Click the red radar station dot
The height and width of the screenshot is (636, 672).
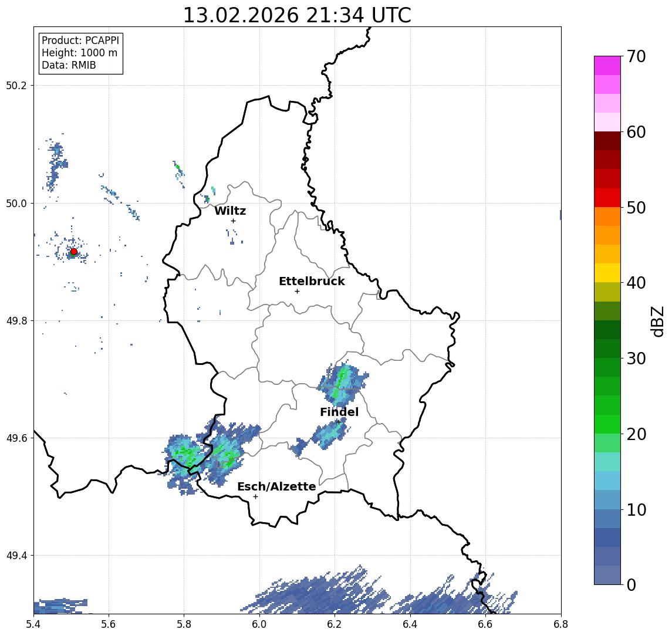(74, 252)
